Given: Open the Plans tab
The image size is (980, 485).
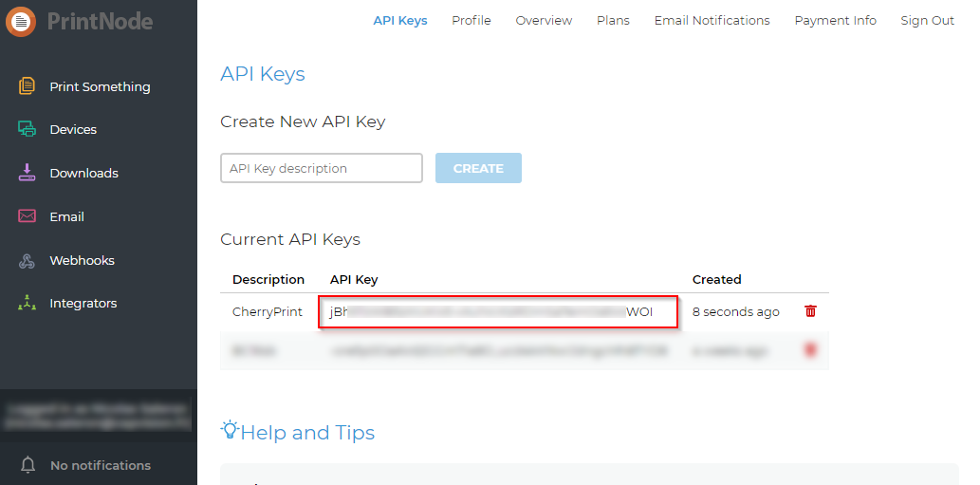Looking at the screenshot, I should [613, 21].
